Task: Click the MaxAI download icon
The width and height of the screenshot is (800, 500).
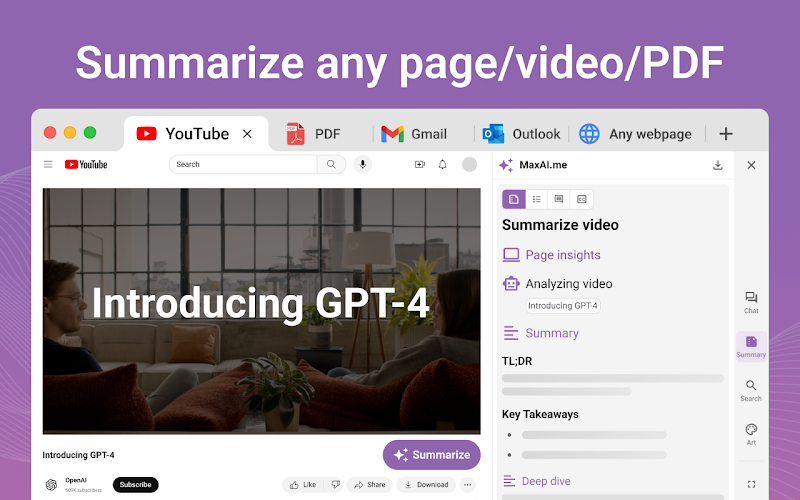Action: coord(718,165)
